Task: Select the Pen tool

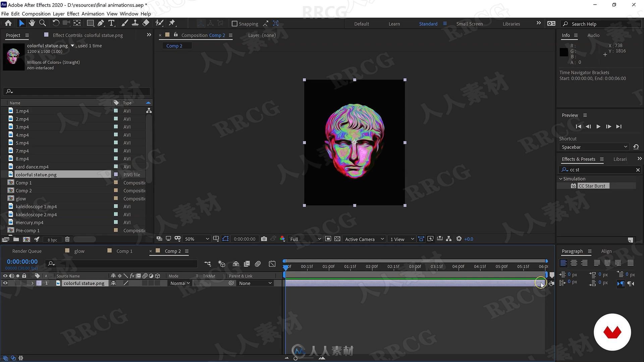Action: pyautogui.click(x=101, y=23)
